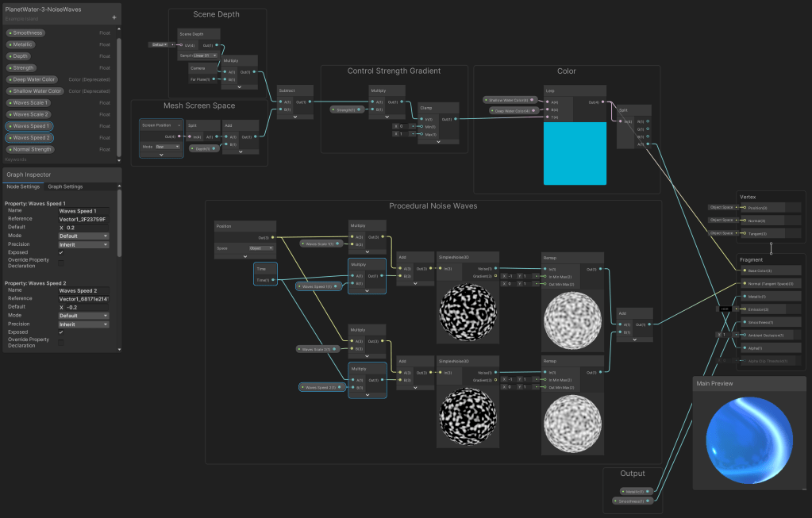Open Precision dropdown for Waves Speed 2
This screenshot has height=518, width=812.
tap(83, 324)
